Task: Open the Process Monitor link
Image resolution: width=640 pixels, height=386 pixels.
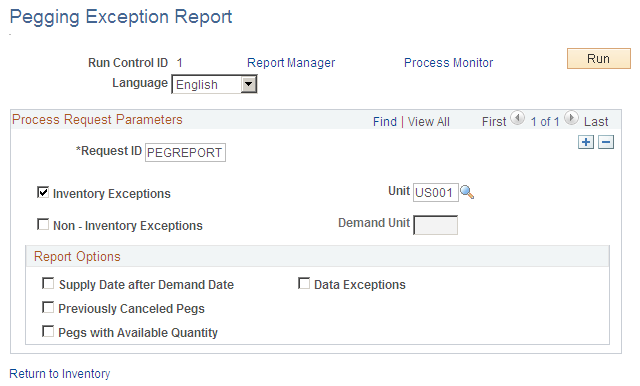Action: (x=449, y=63)
